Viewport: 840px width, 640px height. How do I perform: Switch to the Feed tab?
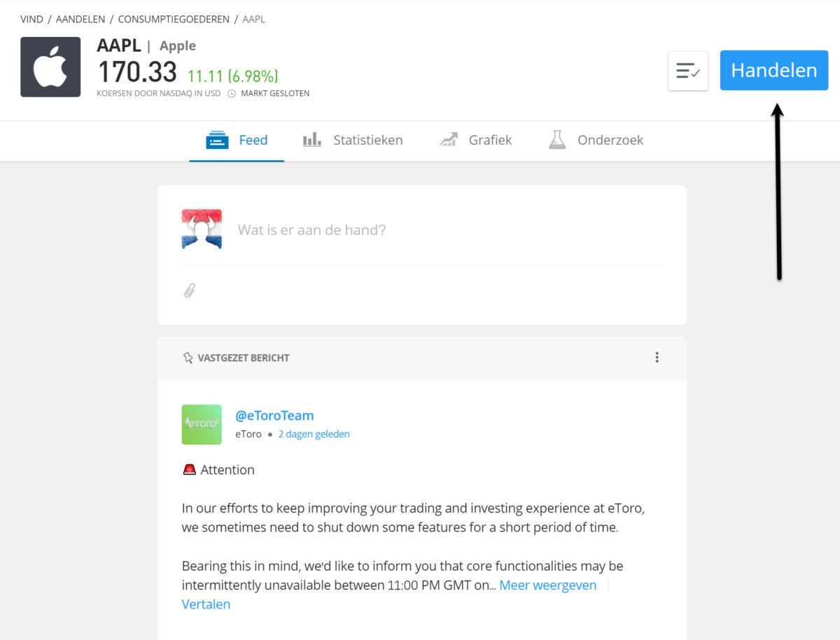point(237,140)
